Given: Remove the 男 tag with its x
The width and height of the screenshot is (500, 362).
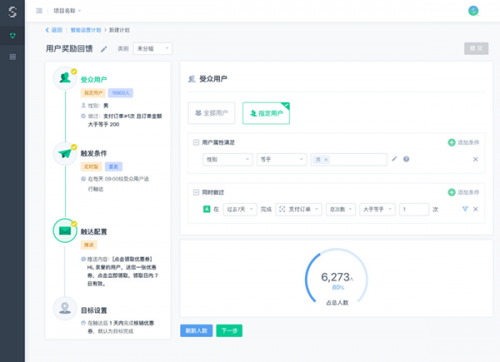Looking at the screenshot, I should pos(326,160).
